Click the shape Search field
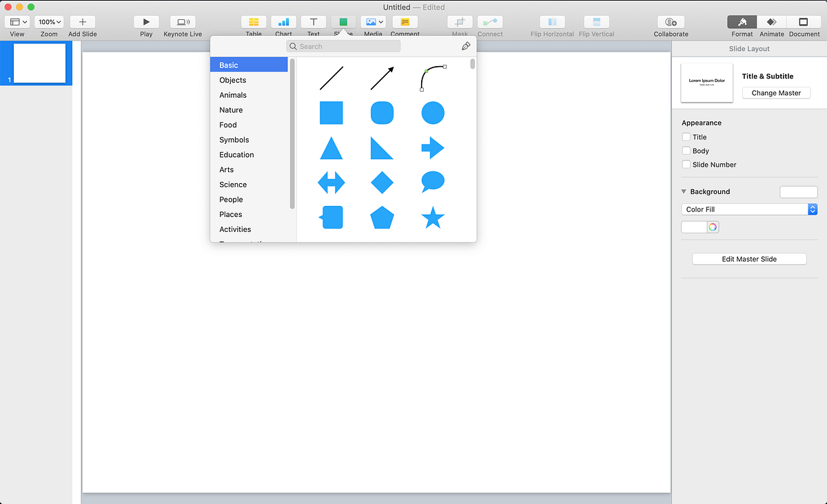Image resolution: width=827 pixels, height=504 pixels. (x=343, y=46)
